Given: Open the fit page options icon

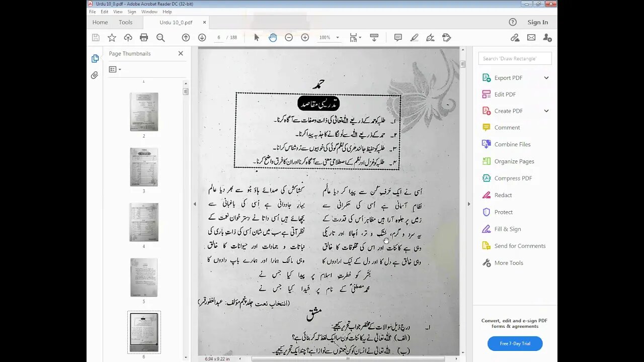Looking at the screenshot, I should click(355, 38).
